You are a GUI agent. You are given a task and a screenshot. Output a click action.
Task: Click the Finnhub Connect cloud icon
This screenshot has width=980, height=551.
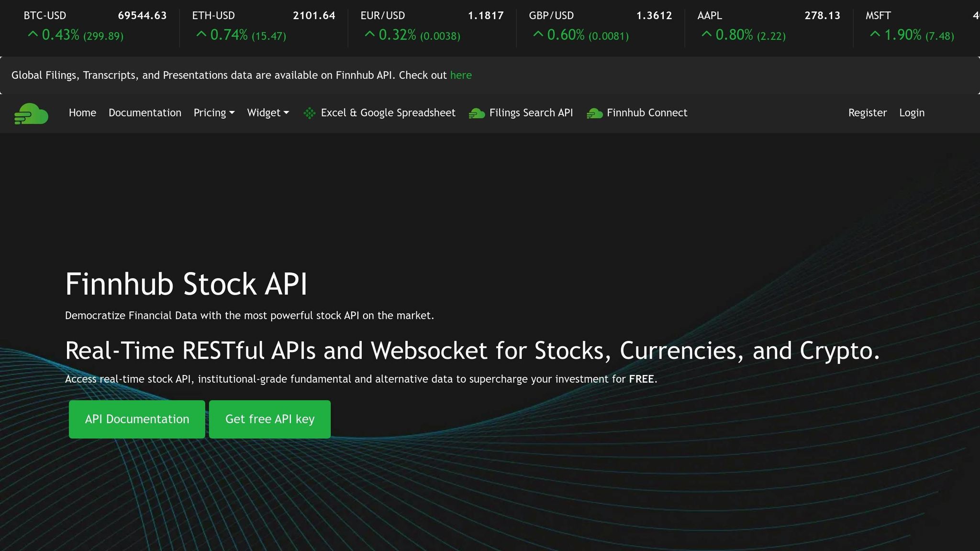(594, 113)
